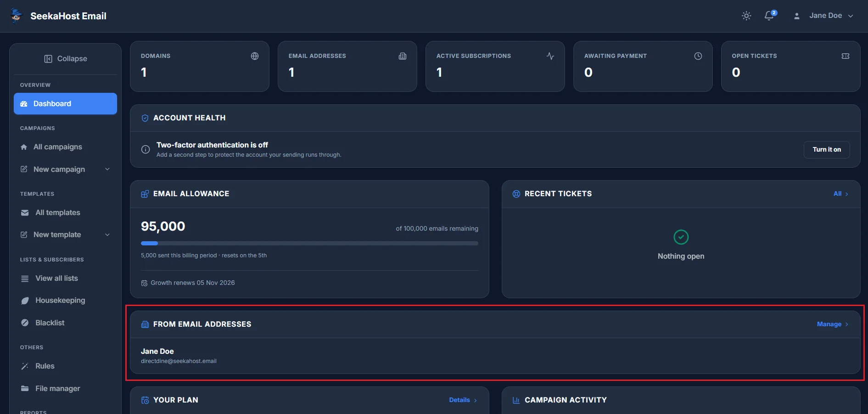
Task: Manage from email addresses
Action: [x=833, y=324]
